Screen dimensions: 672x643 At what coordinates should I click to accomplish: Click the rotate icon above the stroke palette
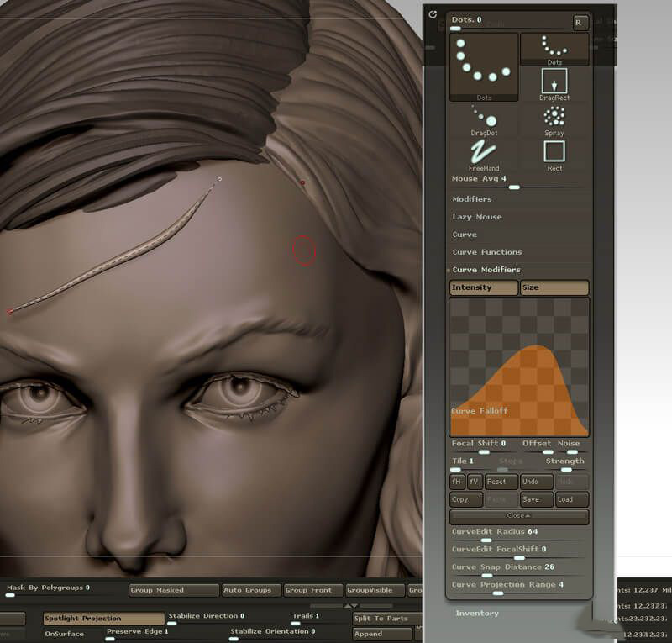[433, 14]
